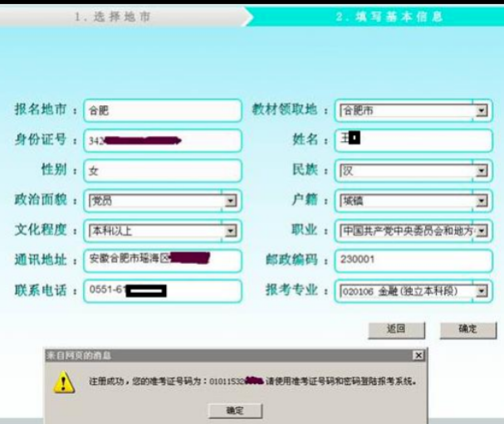Click into the 姓名 input field
This screenshot has width=504, height=424.
pyautogui.click(x=413, y=140)
